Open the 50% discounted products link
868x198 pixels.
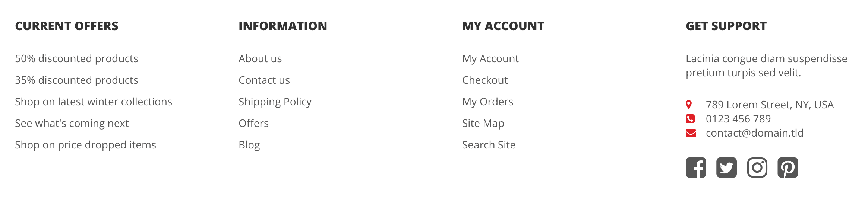coord(76,58)
